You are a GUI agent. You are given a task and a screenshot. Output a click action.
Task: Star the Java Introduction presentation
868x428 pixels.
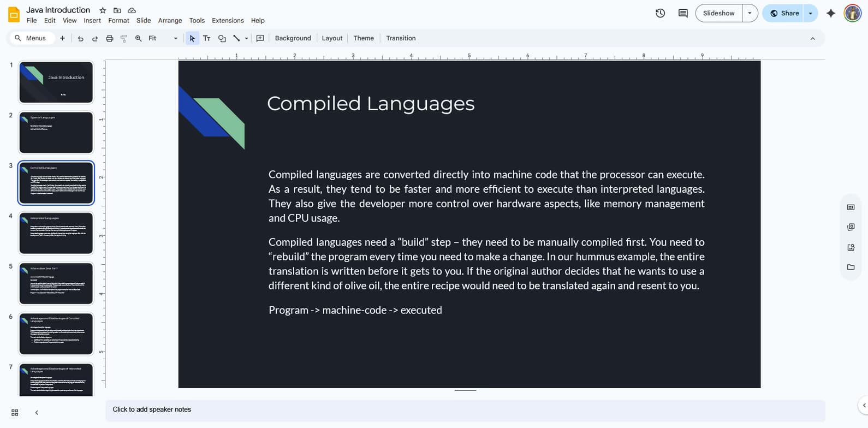point(103,10)
